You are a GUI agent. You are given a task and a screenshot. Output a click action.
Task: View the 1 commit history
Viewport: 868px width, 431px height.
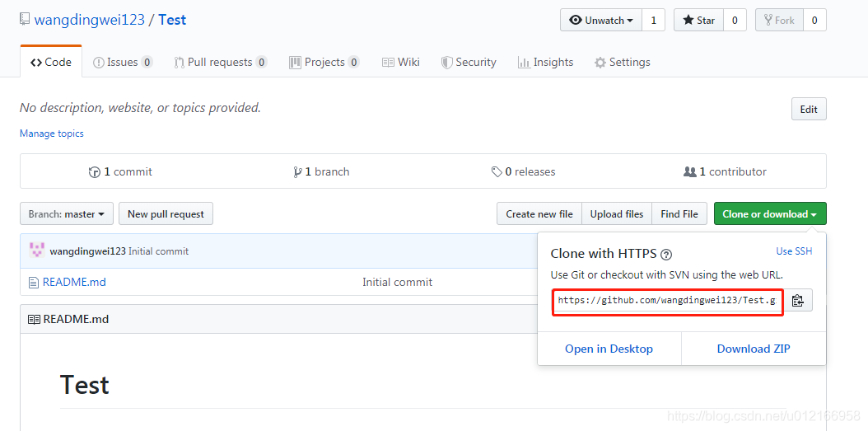coord(120,171)
